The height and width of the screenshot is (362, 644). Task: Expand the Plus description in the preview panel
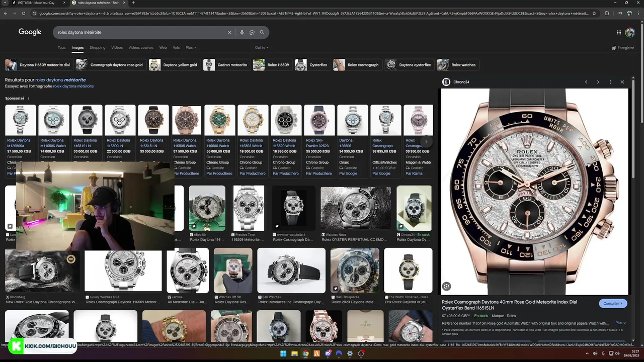pos(620,323)
